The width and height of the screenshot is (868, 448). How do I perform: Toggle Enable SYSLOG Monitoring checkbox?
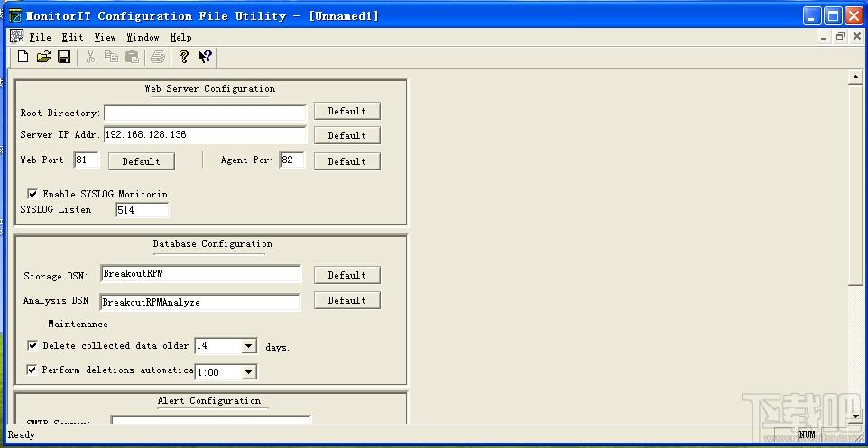click(x=32, y=194)
